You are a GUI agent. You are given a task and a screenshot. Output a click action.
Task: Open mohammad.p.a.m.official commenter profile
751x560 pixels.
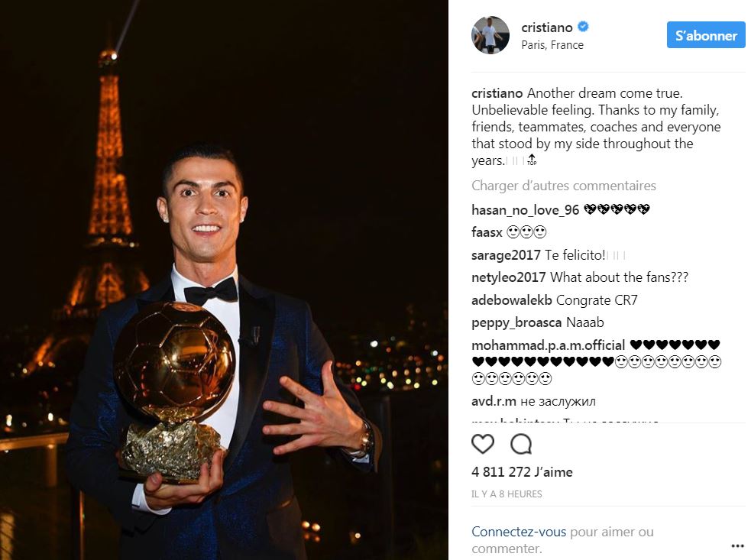[x=549, y=345]
